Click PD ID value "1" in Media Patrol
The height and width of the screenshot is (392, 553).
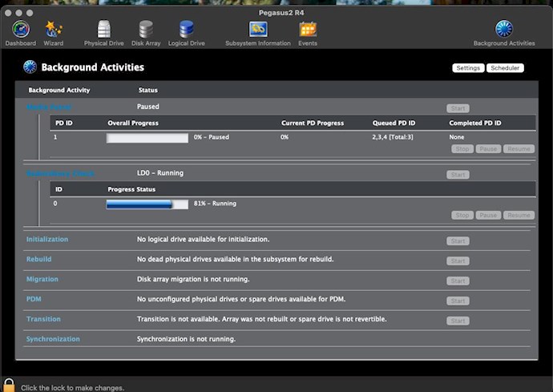[55, 137]
